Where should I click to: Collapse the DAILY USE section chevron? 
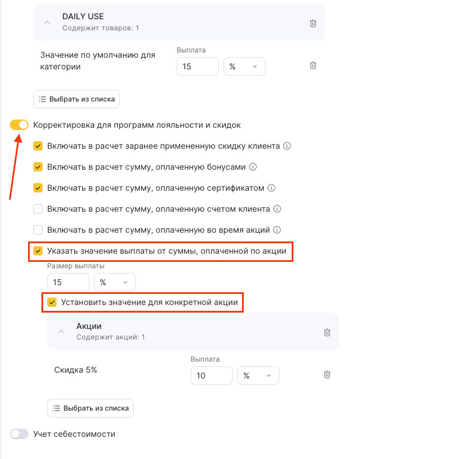click(x=48, y=23)
